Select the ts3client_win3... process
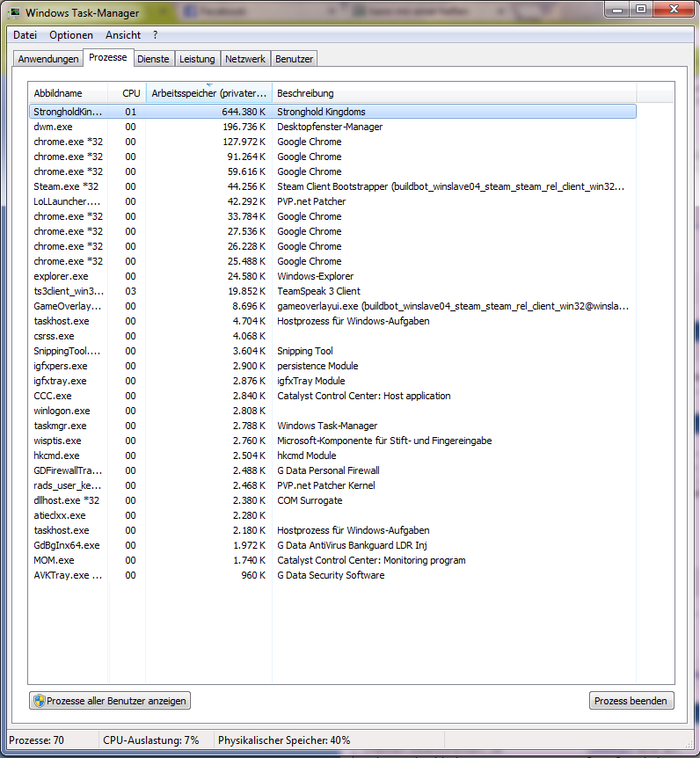Image resolution: width=700 pixels, height=758 pixels. point(332,291)
